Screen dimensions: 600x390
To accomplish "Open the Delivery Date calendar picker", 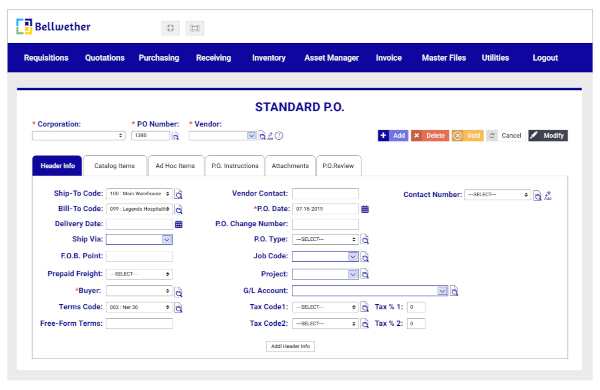I will coord(179,225).
